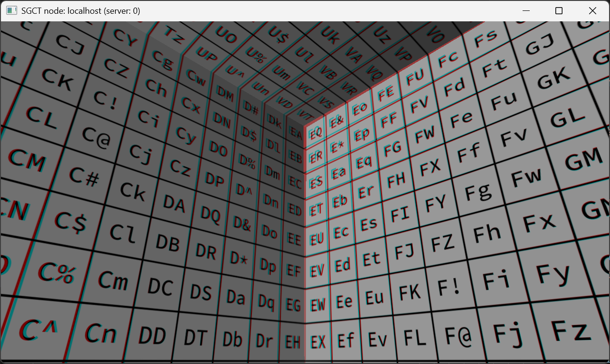Image resolution: width=610 pixels, height=364 pixels.
Task: Pick the tile labeled Fy
Action: (x=553, y=274)
